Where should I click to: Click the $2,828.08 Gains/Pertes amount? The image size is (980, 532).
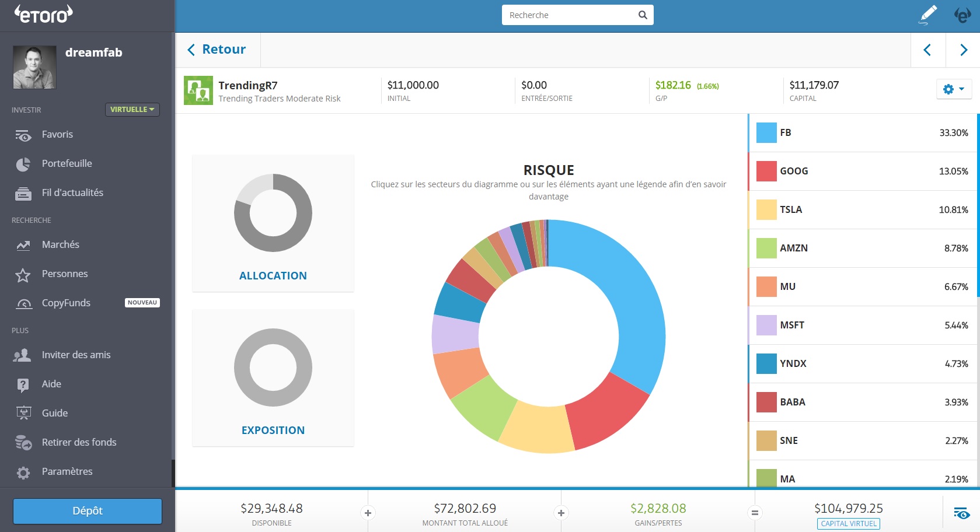(x=658, y=509)
